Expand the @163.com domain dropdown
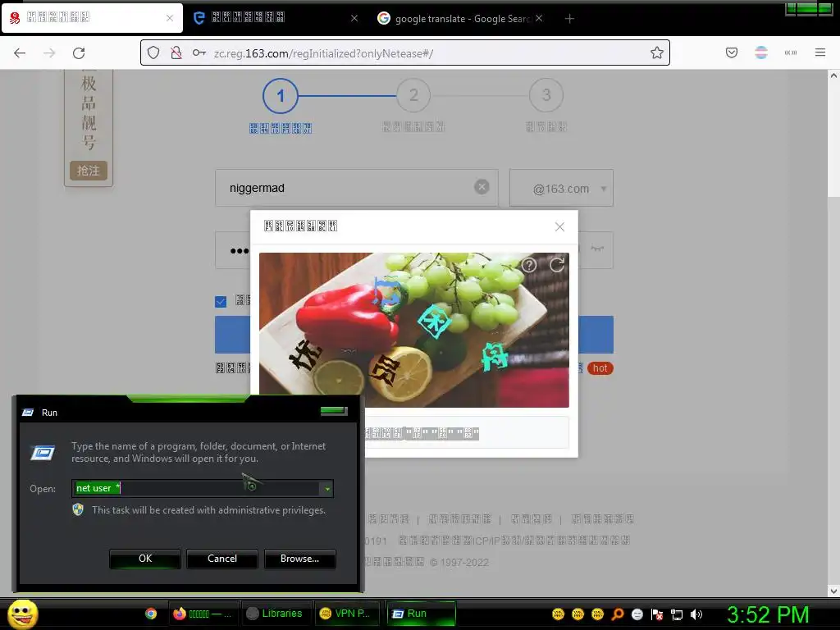 click(561, 188)
